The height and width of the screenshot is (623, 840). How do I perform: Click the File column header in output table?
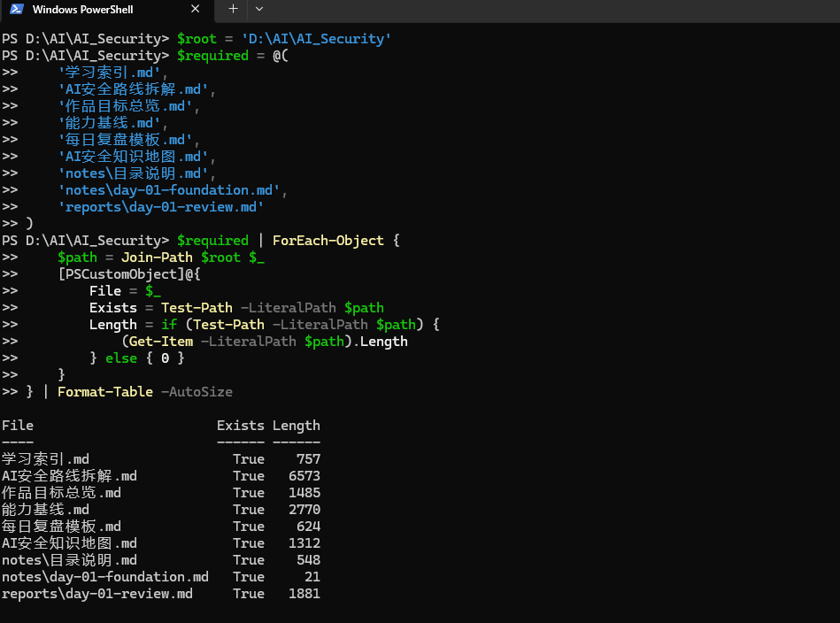pyautogui.click(x=18, y=426)
